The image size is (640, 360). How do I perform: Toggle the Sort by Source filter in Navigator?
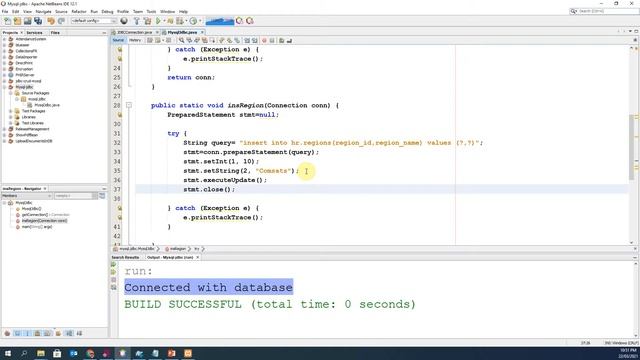[79, 333]
